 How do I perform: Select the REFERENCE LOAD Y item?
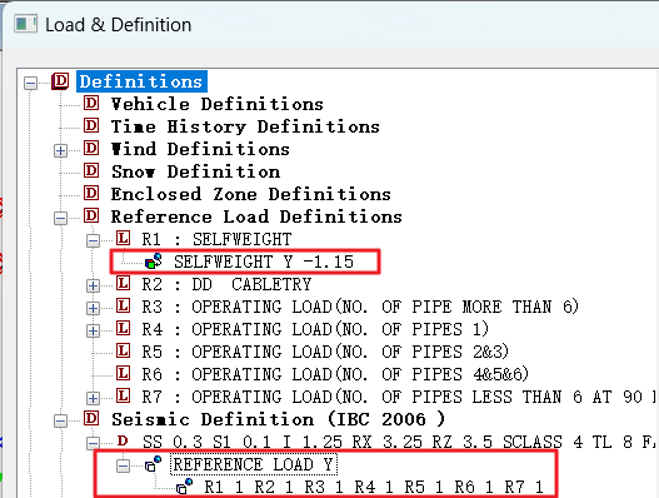pos(253,465)
